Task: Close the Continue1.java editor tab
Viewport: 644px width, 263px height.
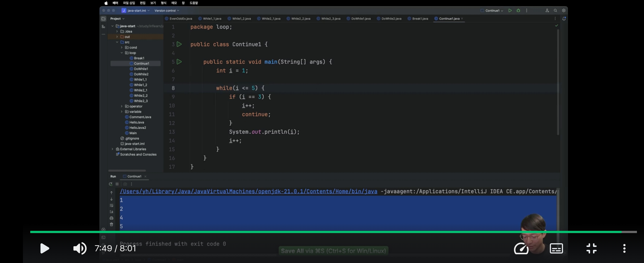Action: [462, 19]
